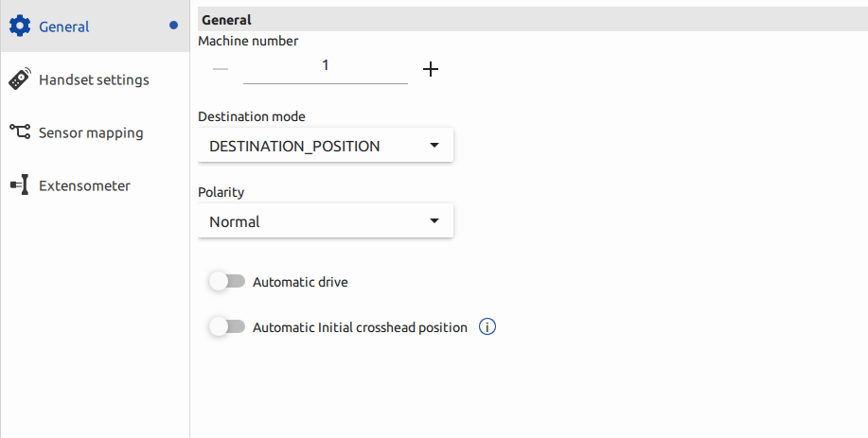The width and height of the screenshot is (868, 438).
Task: Click the Machine number input field
Action: tap(326, 66)
